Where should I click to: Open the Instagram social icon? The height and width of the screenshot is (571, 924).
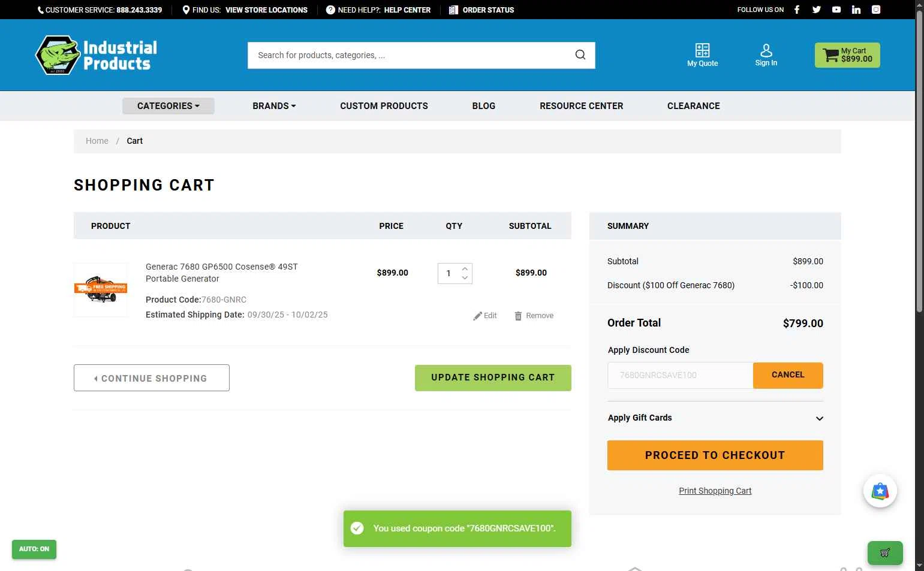click(x=876, y=10)
